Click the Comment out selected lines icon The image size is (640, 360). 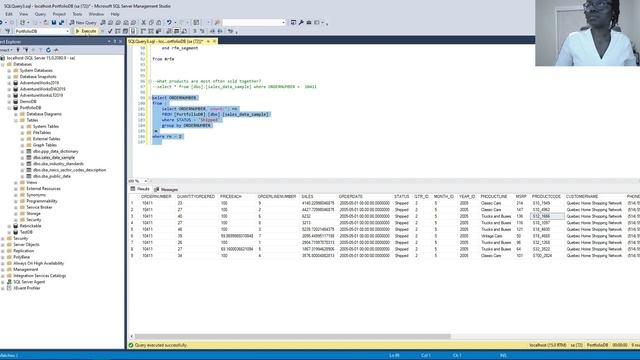pos(195,31)
